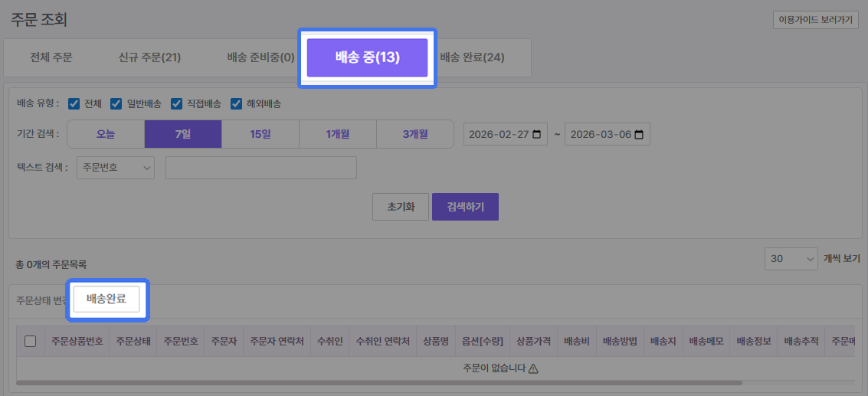Uncheck the 전체 delivery type checkbox
This screenshot has width=868, height=396.
point(74,103)
